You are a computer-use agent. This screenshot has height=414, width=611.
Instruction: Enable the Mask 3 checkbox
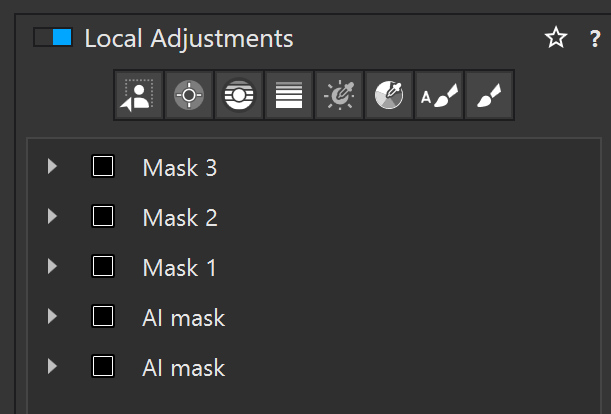(103, 166)
